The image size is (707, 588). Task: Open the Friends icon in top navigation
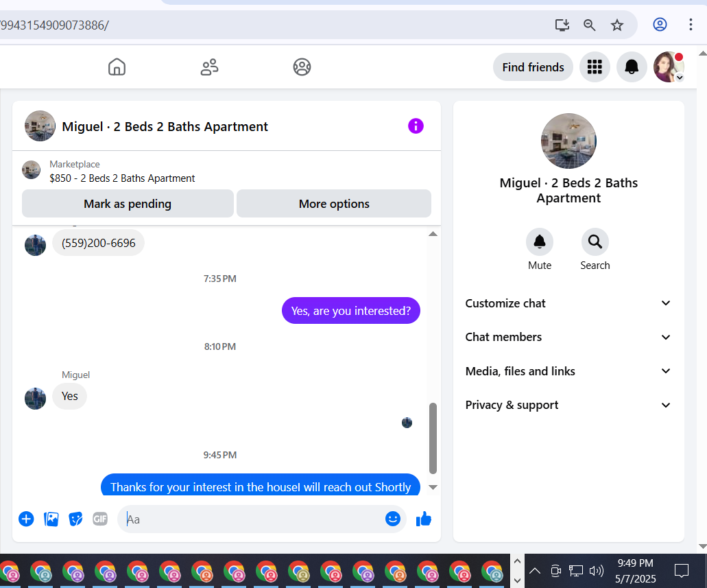click(209, 67)
